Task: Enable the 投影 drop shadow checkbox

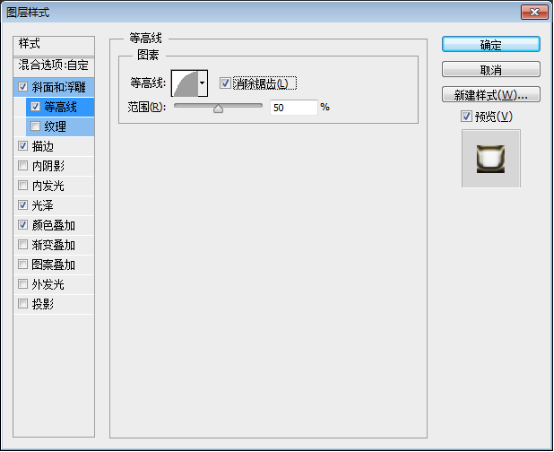Action: pos(23,304)
